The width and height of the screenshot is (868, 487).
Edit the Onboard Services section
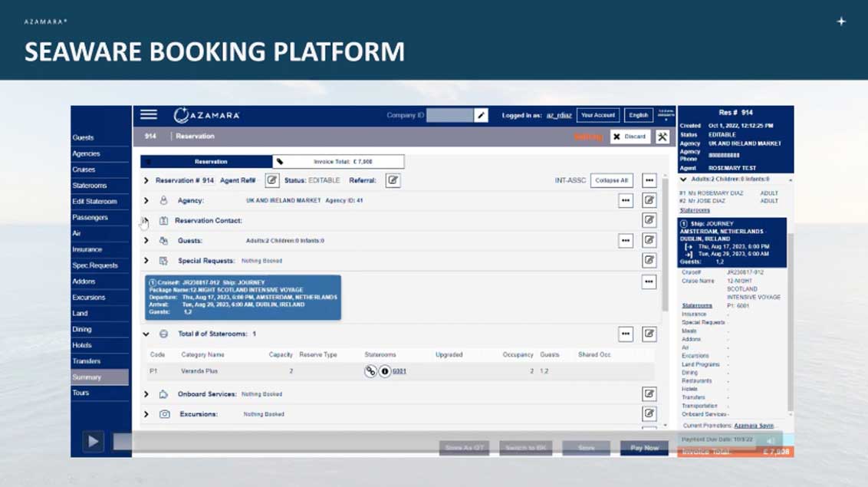649,394
